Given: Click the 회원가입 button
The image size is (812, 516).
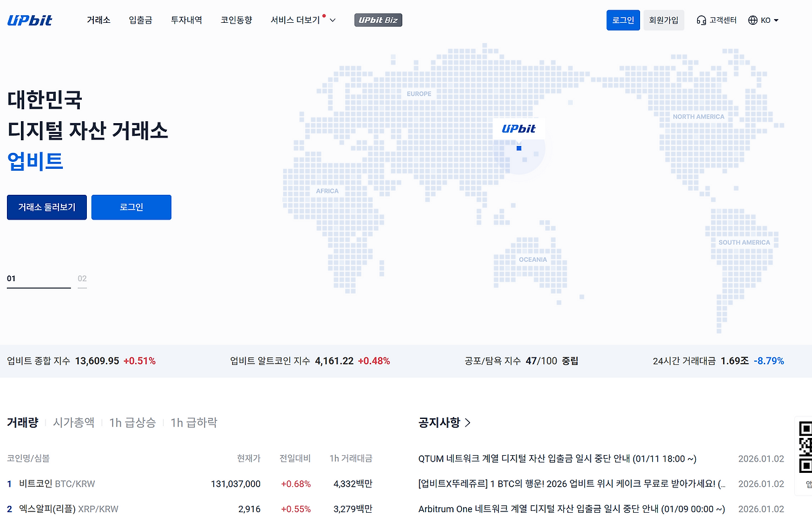Looking at the screenshot, I should coord(664,20).
